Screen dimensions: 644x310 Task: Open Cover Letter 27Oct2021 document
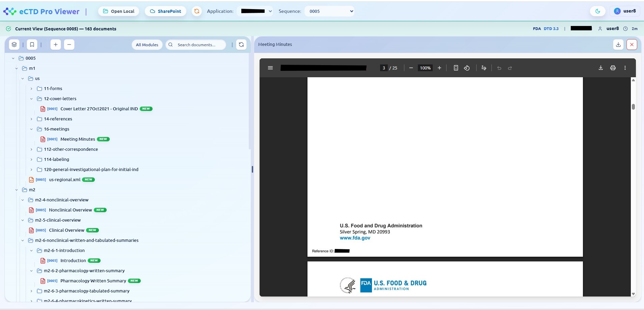coord(99,109)
